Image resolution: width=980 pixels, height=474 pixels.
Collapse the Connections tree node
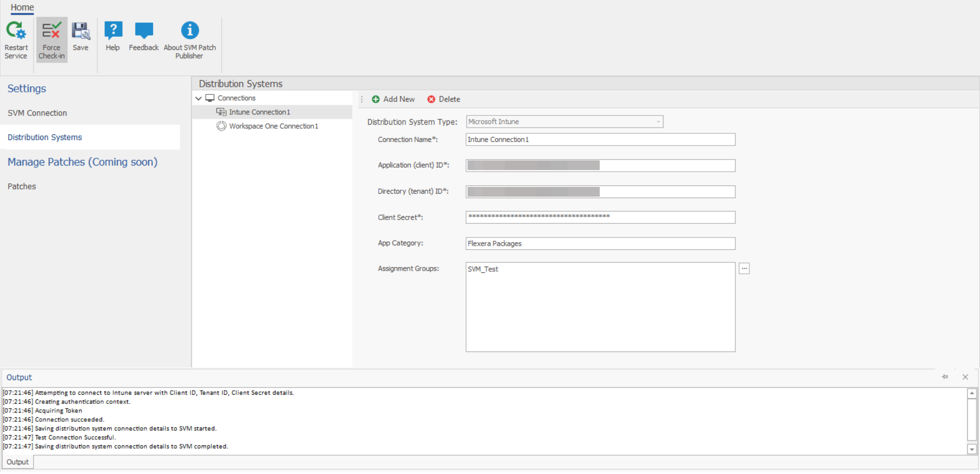pyautogui.click(x=199, y=98)
